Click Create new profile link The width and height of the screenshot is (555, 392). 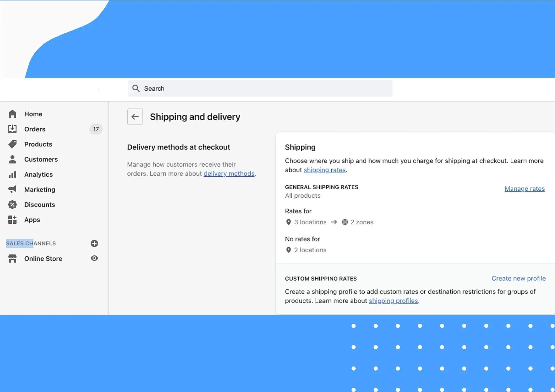coord(518,278)
